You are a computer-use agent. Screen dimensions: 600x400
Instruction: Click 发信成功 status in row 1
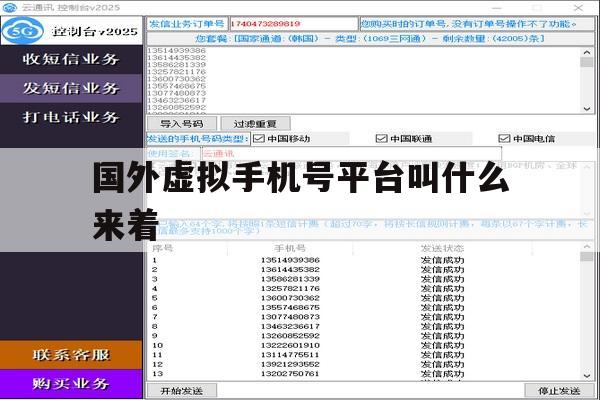click(x=442, y=260)
